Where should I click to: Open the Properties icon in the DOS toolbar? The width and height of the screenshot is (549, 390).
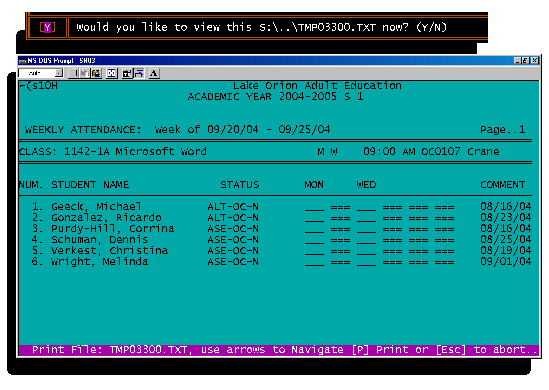[127, 73]
